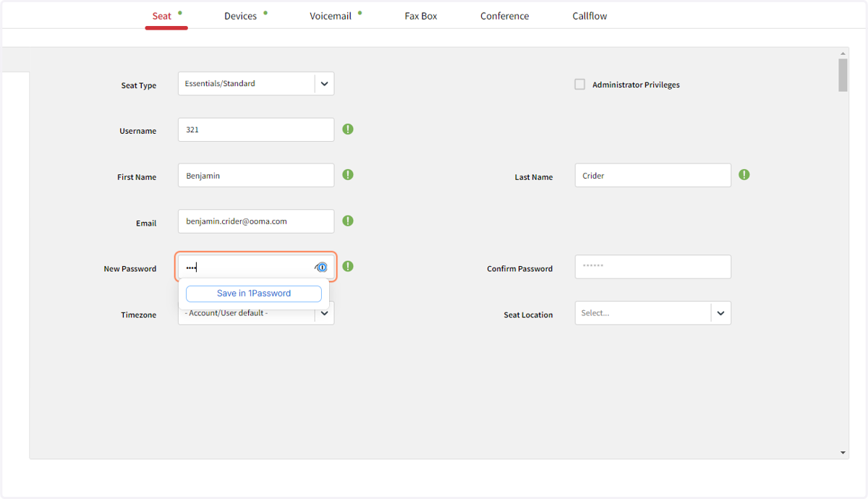Open the Seat Location dropdown arrow

pyautogui.click(x=720, y=313)
